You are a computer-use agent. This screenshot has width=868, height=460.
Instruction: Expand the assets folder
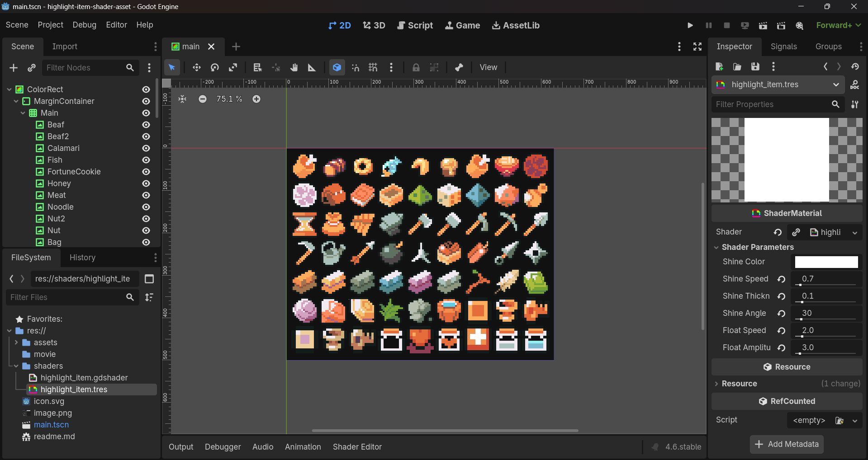16,343
